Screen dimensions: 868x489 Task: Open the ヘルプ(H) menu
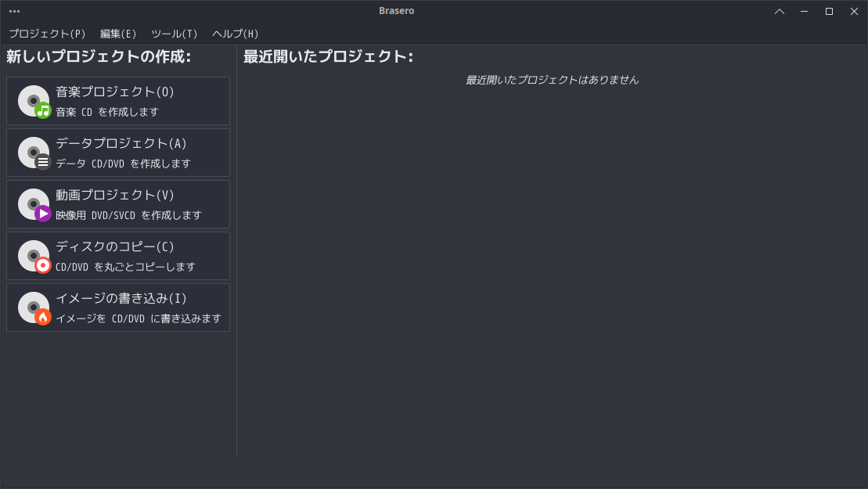tap(235, 34)
